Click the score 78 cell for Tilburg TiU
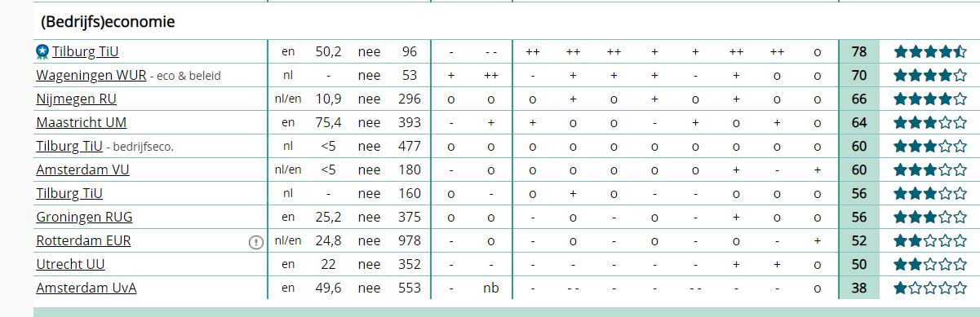The height and width of the screenshot is (317, 980). tap(858, 52)
